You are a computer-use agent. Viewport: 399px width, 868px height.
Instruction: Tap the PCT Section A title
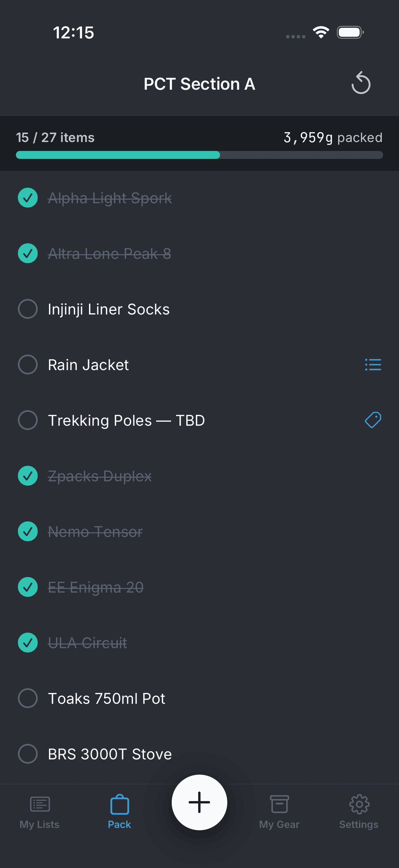pos(199,84)
